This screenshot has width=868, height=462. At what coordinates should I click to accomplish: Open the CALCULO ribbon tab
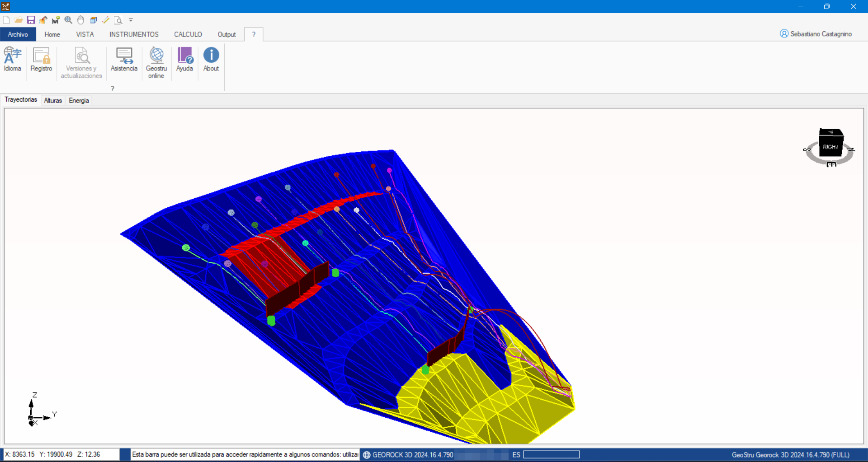click(x=188, y=34)
